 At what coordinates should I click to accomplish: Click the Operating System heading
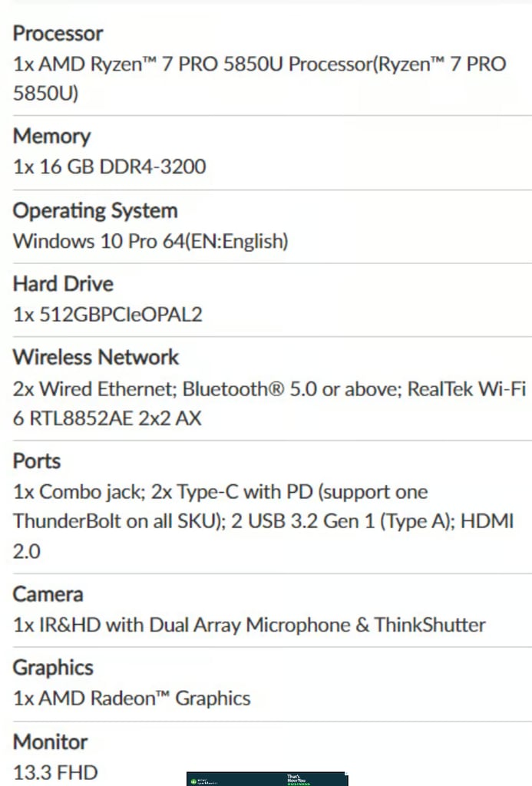95,210
